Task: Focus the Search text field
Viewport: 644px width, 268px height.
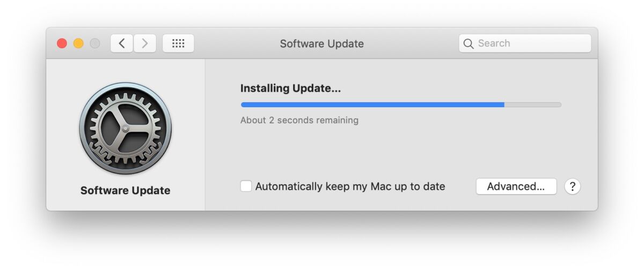Action: pos(525,43)
